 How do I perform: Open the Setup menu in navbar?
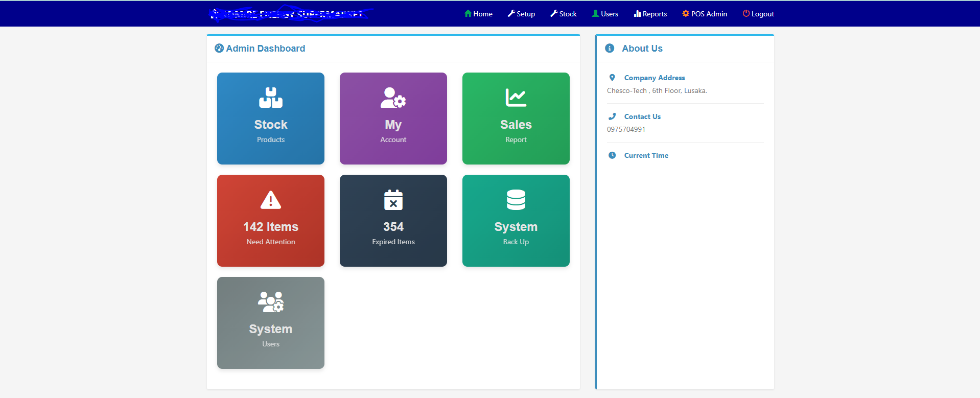[x=521, y=14]
